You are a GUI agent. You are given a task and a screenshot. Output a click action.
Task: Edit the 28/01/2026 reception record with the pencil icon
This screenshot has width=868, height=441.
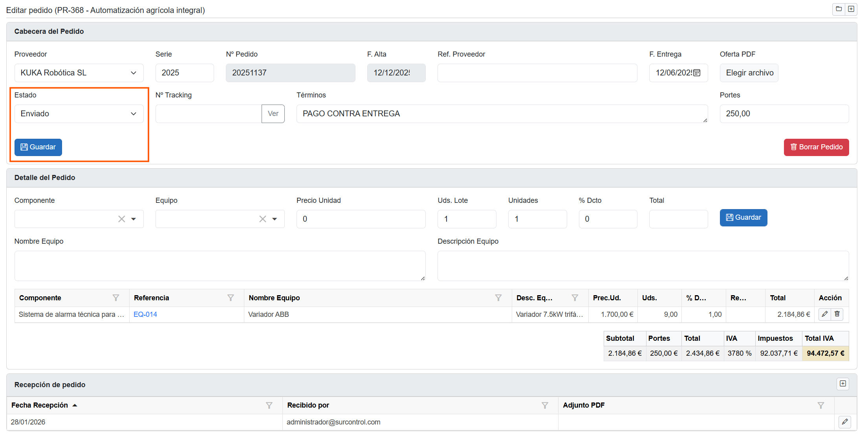point(844,422)
